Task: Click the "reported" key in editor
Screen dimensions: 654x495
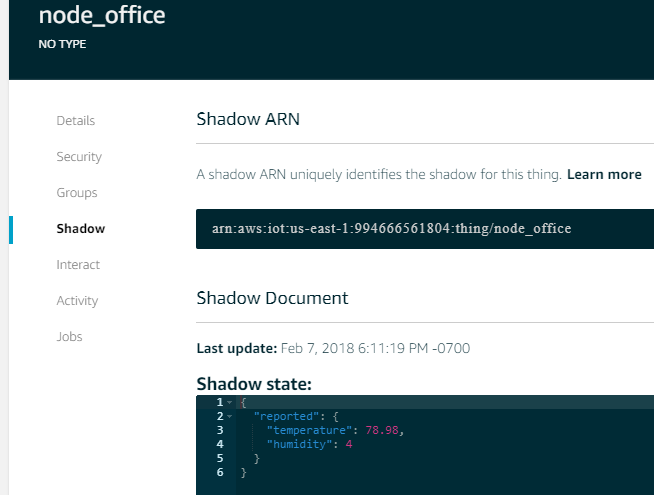Action: click(x=289, y=416)
